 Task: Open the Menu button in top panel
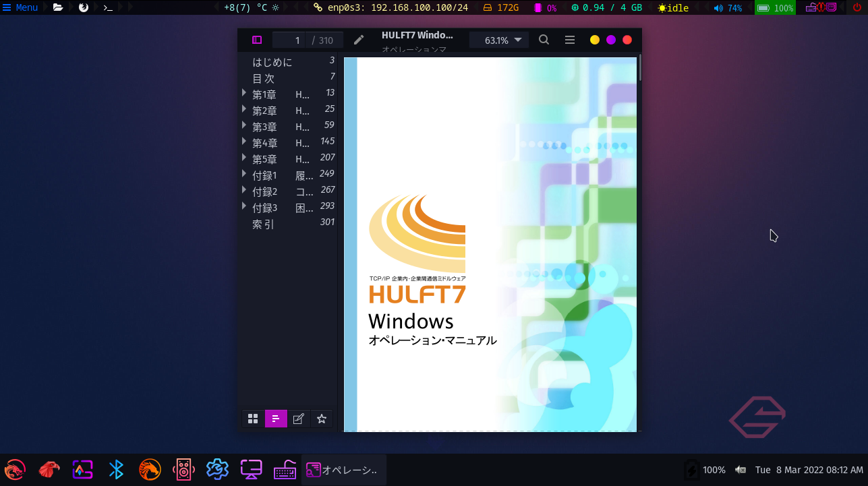[20, 7]
